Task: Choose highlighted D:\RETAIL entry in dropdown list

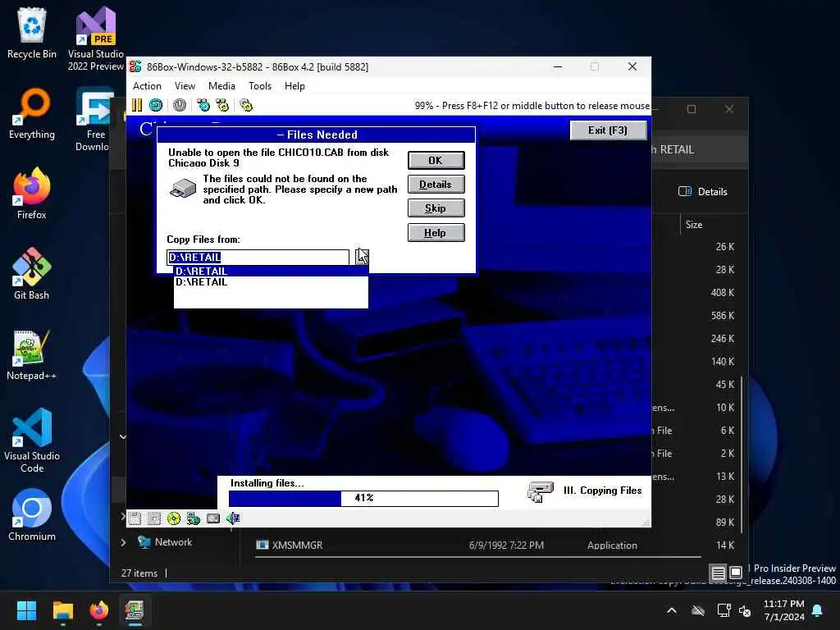Action: pyautogui.click(x=271, y=271)
